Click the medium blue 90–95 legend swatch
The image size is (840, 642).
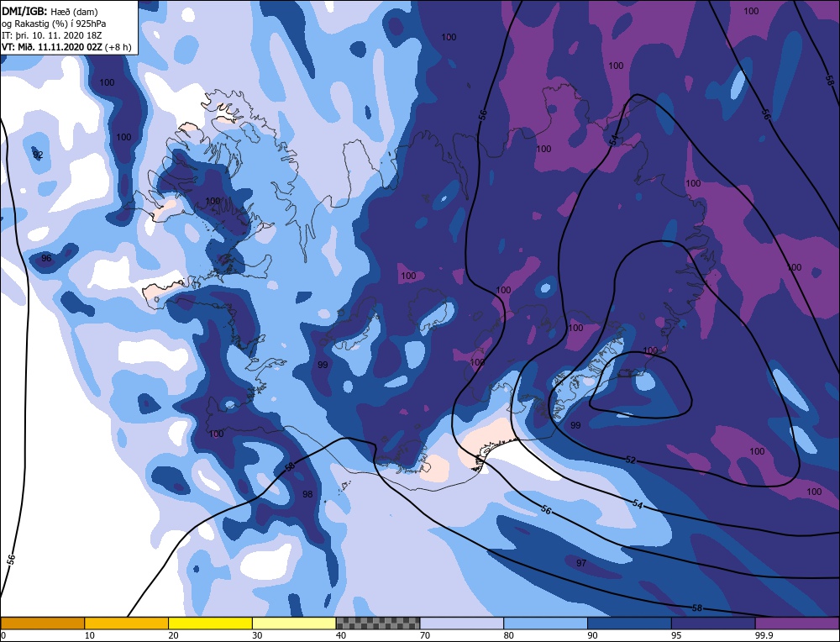pos(629,623)
